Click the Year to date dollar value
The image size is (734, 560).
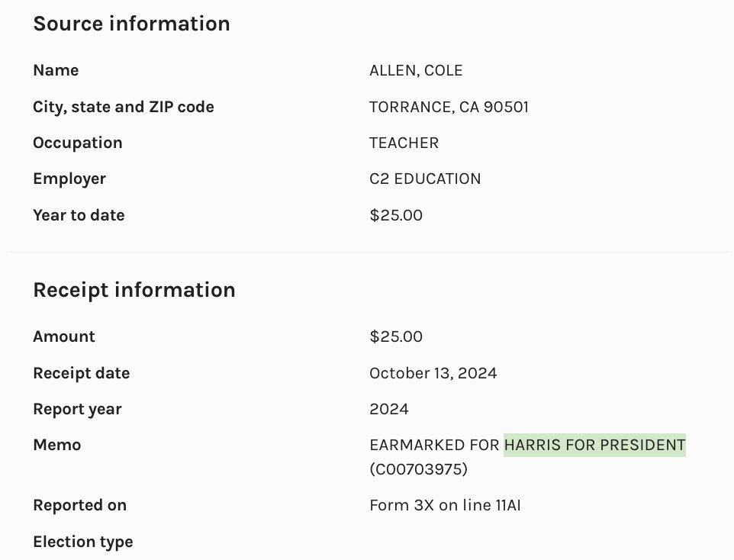395,215
